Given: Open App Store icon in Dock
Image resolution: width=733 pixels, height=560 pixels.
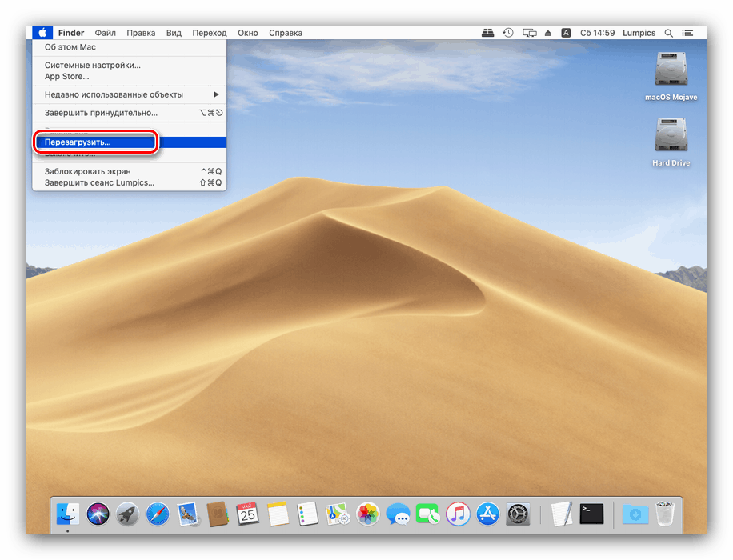Looking at the screenshot, I should 487,514.
